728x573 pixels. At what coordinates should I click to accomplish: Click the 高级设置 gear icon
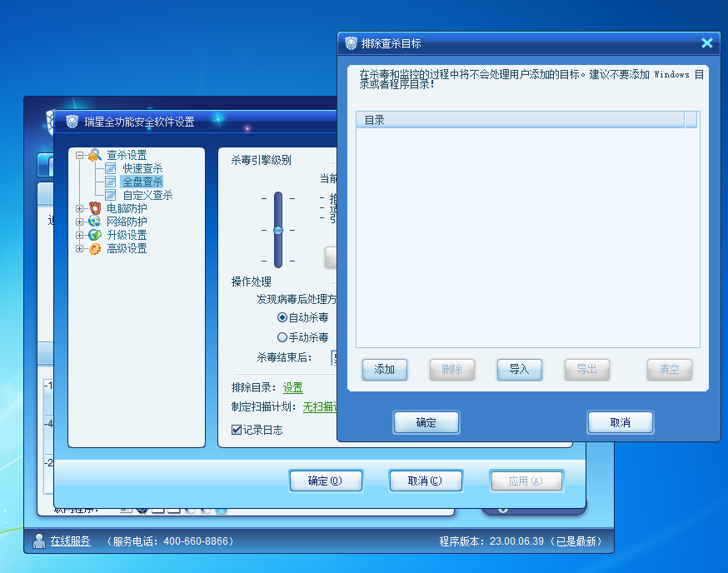click(95, 249)
